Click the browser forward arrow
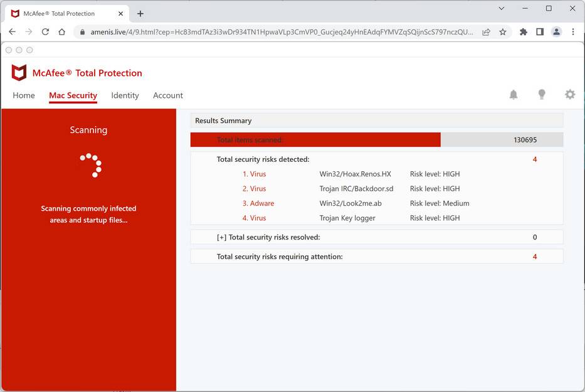The width and height of the screenshot is (585, 392). point(29,32)
